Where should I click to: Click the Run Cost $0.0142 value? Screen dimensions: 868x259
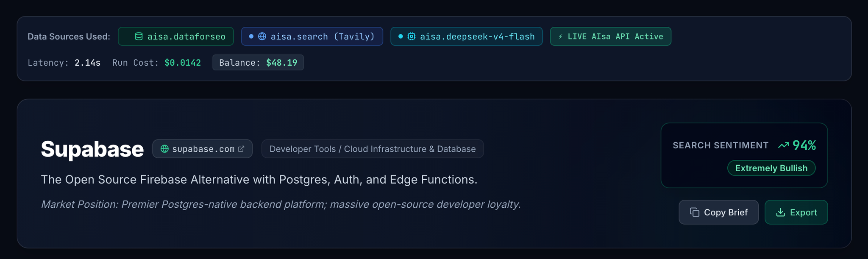click(183, 63)
